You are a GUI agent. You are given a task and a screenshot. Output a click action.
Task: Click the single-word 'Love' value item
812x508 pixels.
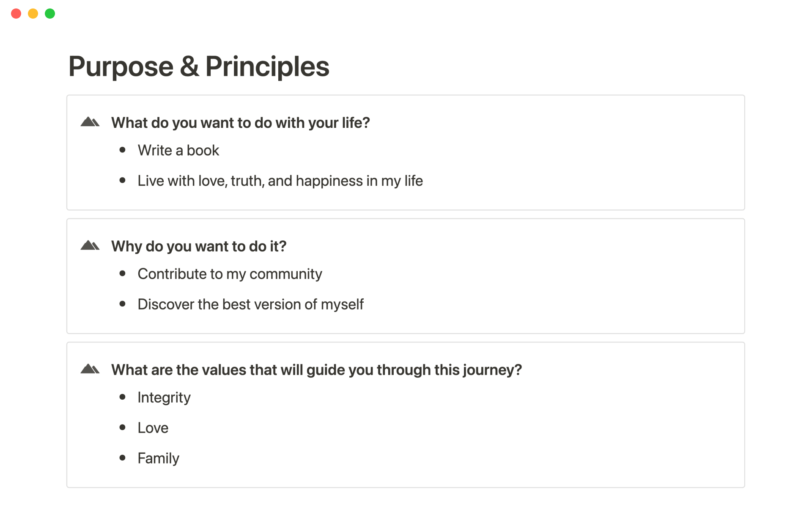[x=153, y=428]
